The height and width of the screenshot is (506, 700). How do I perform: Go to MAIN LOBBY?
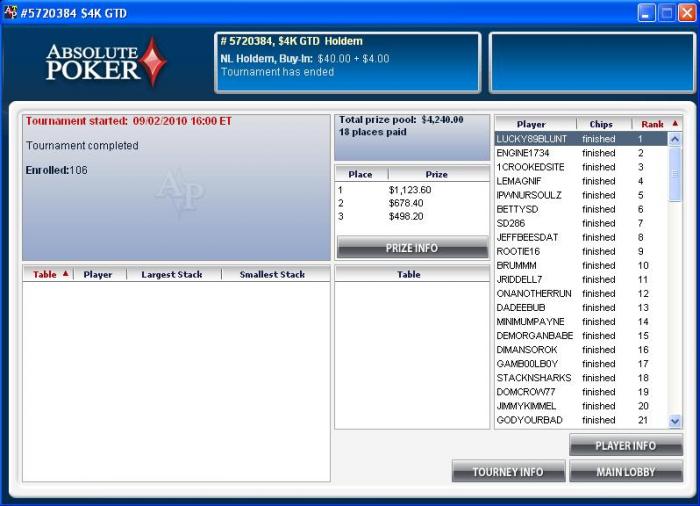click(x=626, y=472)
